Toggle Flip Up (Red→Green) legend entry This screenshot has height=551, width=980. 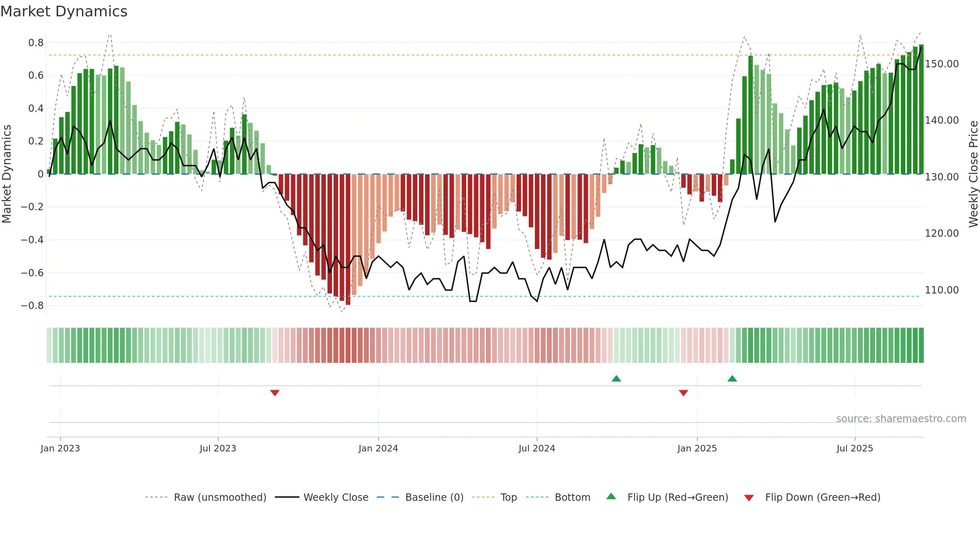pyautogui.click(x=667, y=497)
